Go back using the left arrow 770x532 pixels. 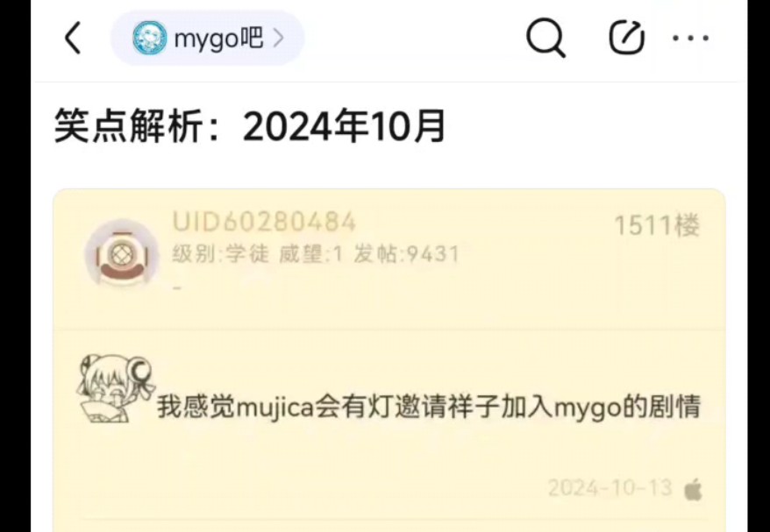73,38
